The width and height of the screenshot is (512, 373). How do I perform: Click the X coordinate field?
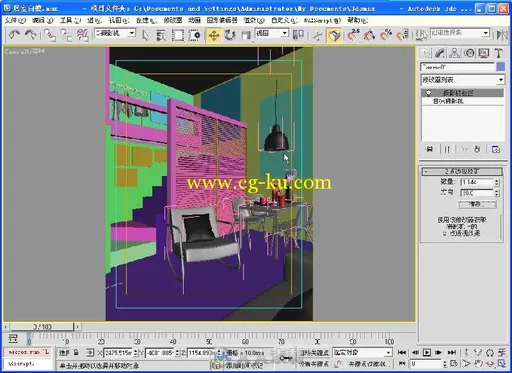tap(118, 352)
